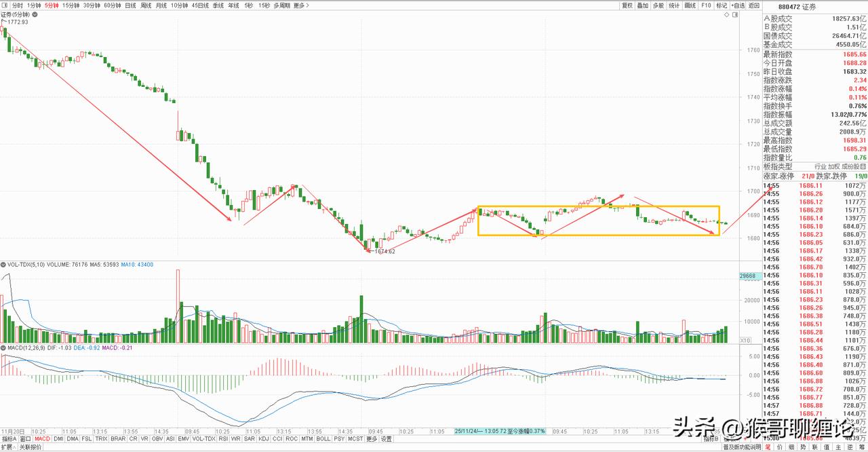Screen dimensions: 868x452
Task: Select the DMA indicator tab
Action: tap(73, 438)
